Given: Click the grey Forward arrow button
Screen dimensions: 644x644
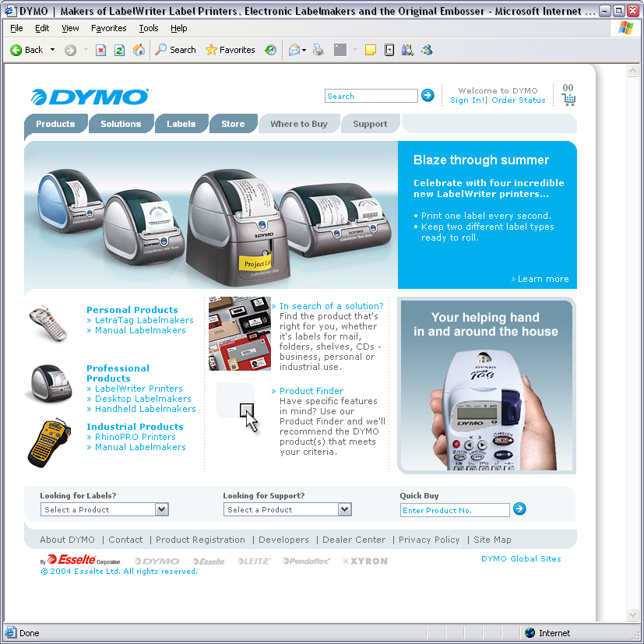Looking at the screenshot, I should (71, 50).
